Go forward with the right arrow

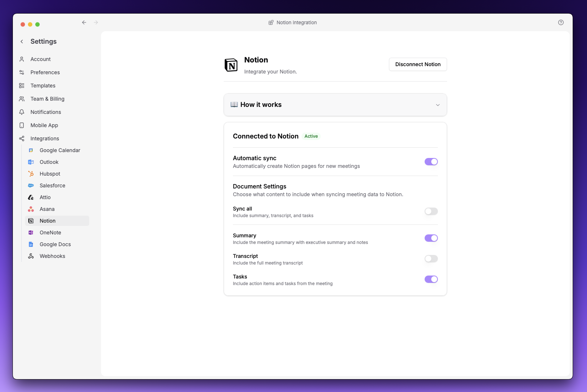pos(96,22)
